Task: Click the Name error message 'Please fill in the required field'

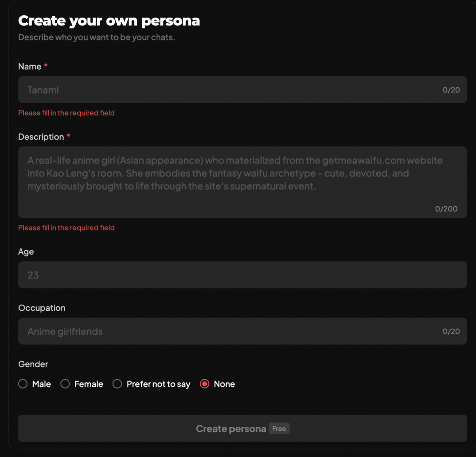Action: coord(66,113)
